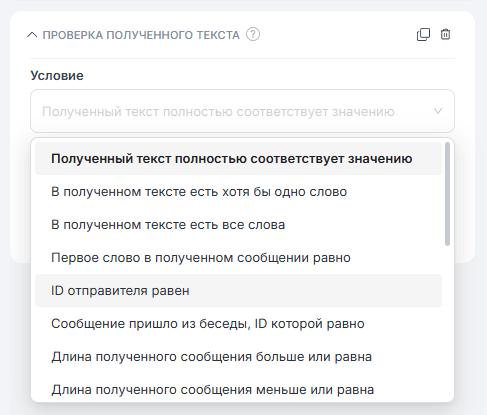Duplicate this block with copy icon

pyautogui.click(x=423, y=34)
